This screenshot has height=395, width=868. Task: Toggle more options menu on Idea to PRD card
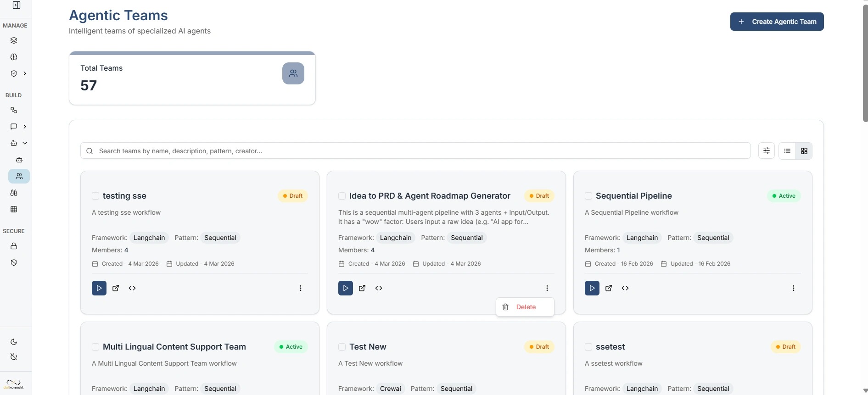pyautogui.click(x=547, y=288)
